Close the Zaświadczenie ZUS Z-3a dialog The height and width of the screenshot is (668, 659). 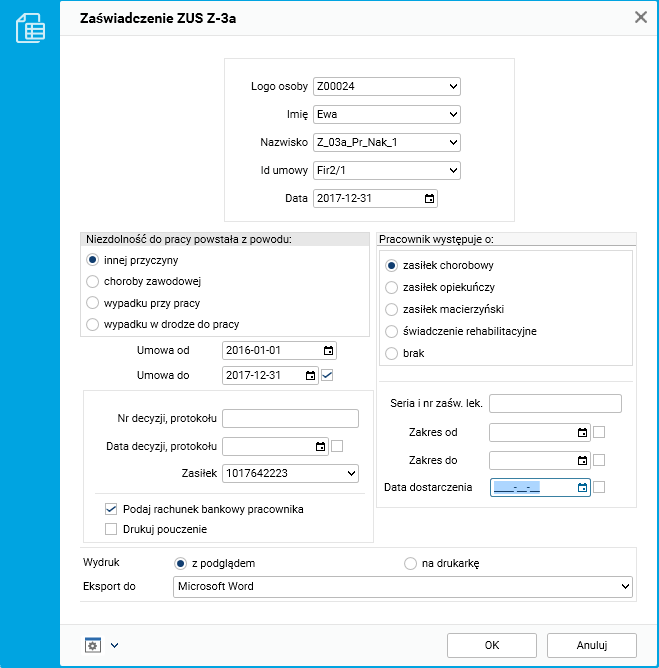641,17
